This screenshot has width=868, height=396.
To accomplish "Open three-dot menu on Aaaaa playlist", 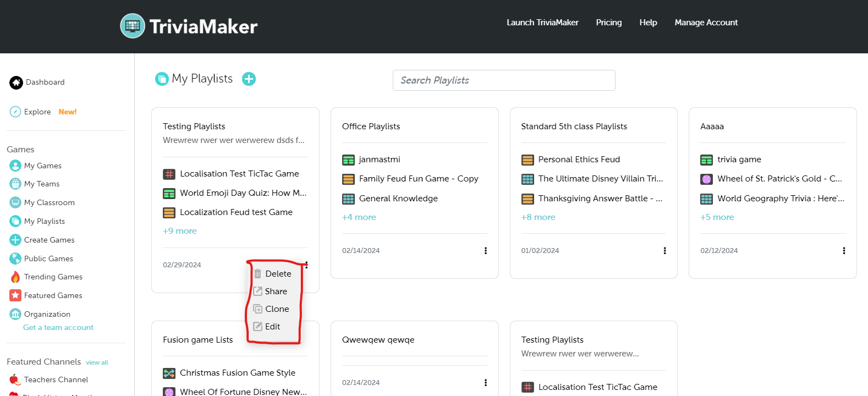I will pyautogui.click(x=844, y=251).
